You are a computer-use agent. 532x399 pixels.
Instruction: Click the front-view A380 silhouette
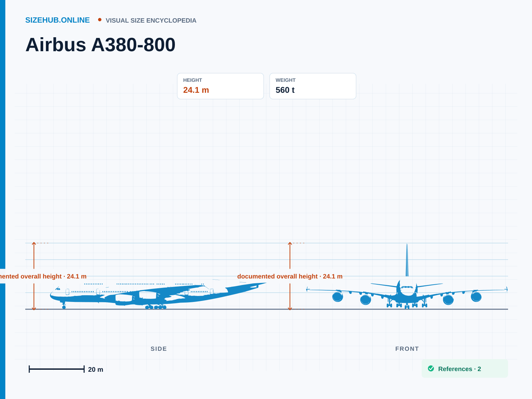pyautogui.click(x=407, y=276)
